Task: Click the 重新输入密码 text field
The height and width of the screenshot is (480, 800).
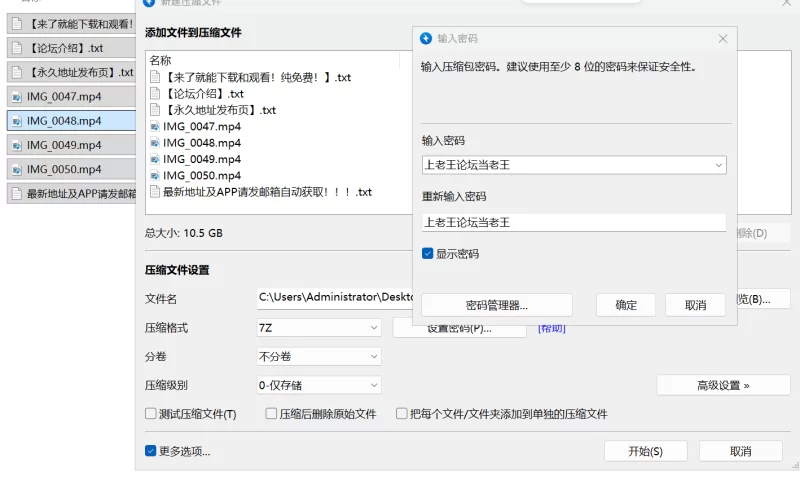Action: tap(573, 222)
